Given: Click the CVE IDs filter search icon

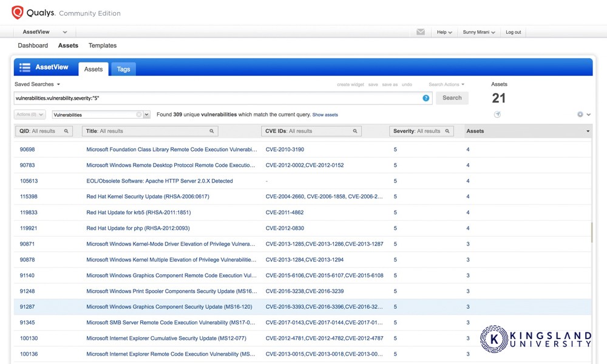Looking at the screenshot, I should [355, 131].
